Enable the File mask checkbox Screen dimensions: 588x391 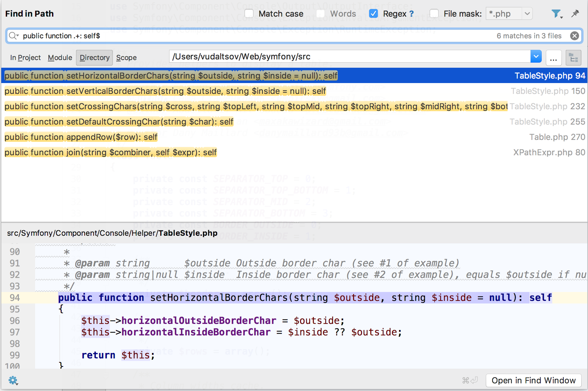(434, 14)
